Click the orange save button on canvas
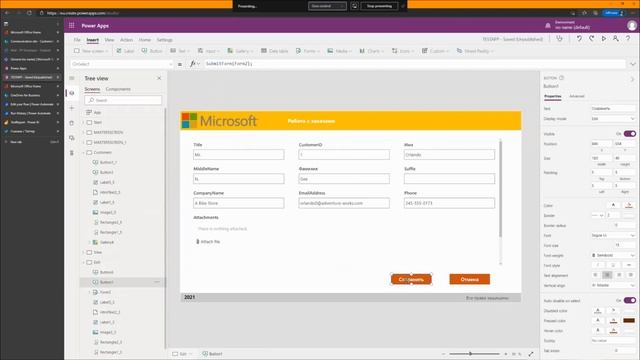The width and height of the screenshot is (640, 360). 411,279
